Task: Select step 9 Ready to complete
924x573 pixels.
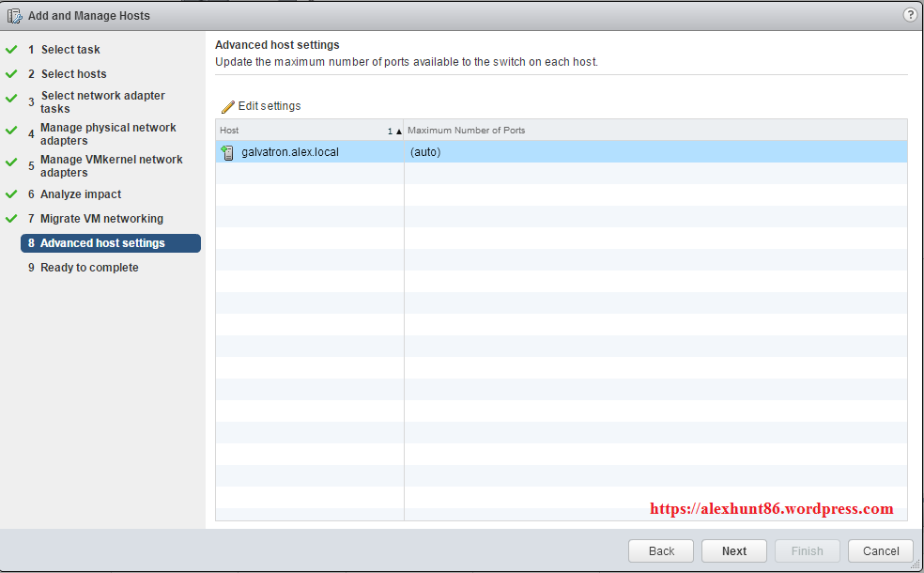Action: 83,267
